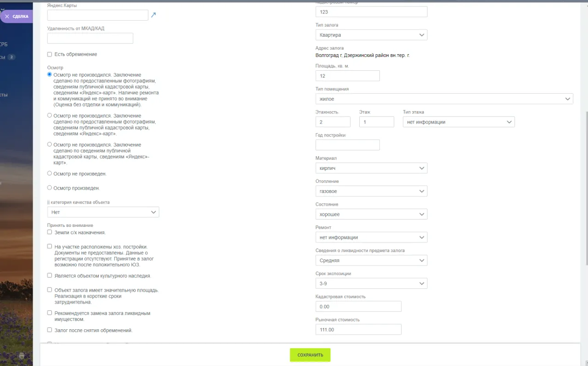
Task: Open the Тип помещения dropdown showing жилое
Action: pos(444,99)
